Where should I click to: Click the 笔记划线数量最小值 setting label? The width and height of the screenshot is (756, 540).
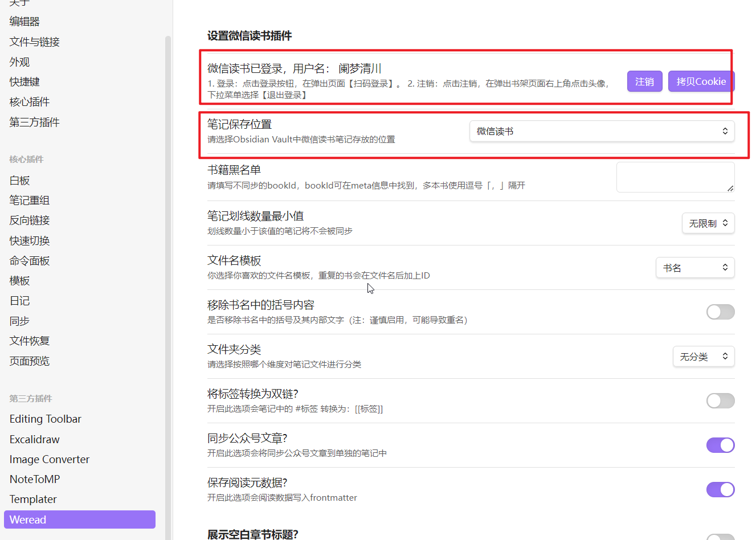click(256, 216)
